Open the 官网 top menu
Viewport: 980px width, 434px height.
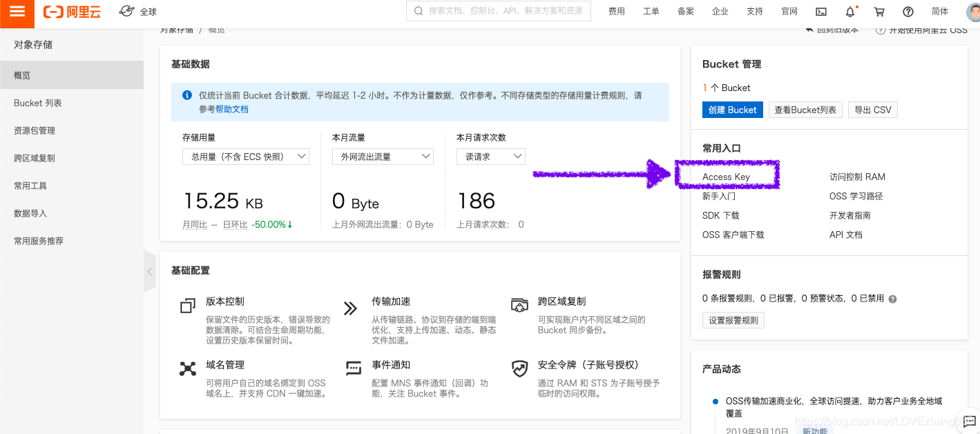(789, 12)
